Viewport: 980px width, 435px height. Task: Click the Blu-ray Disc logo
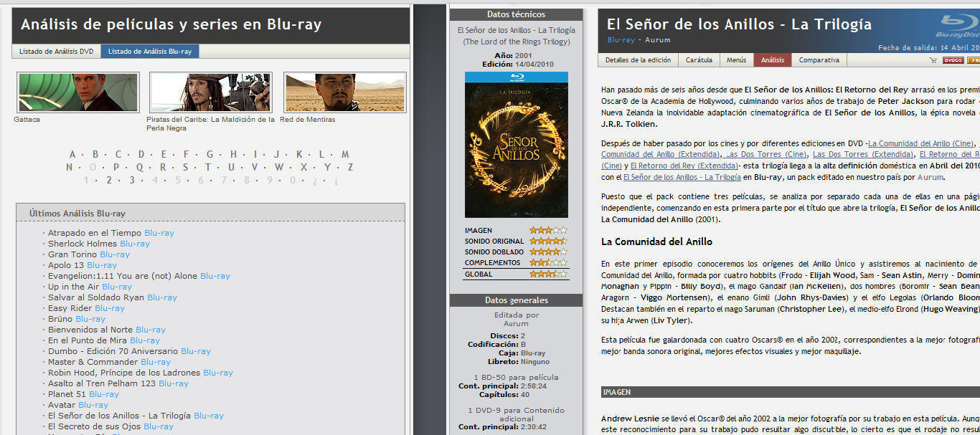[959, 25]
